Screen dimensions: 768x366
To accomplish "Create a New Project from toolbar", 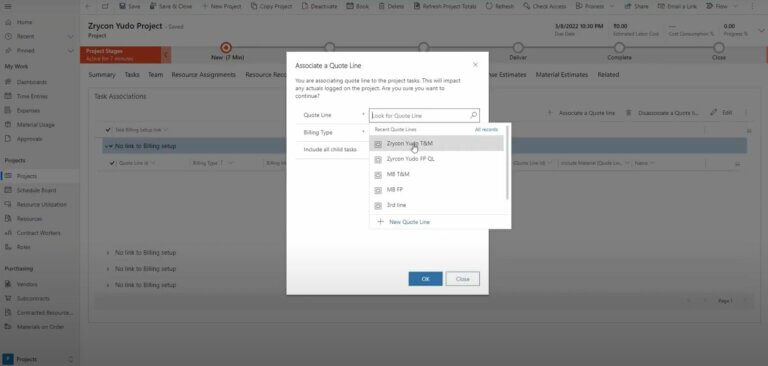I will [x=222, y=6].
